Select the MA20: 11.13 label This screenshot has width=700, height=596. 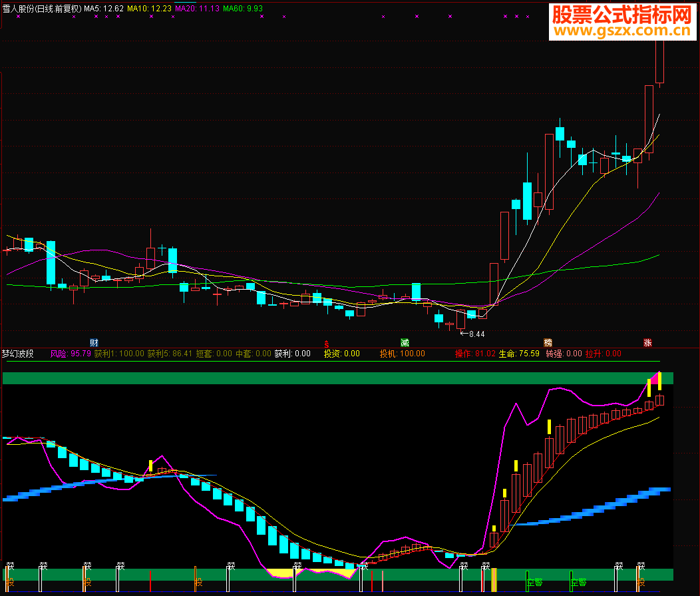(198, 9)
